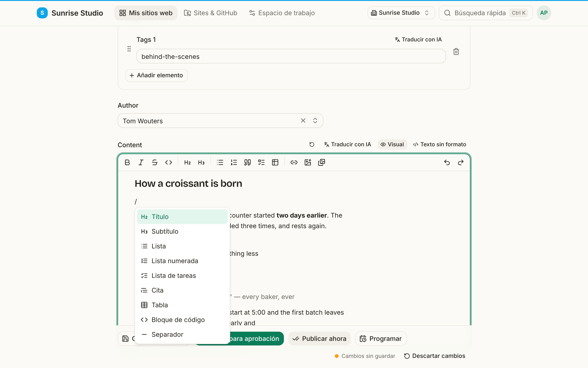Open media gallery icon in toolbar

click(322, 162)
